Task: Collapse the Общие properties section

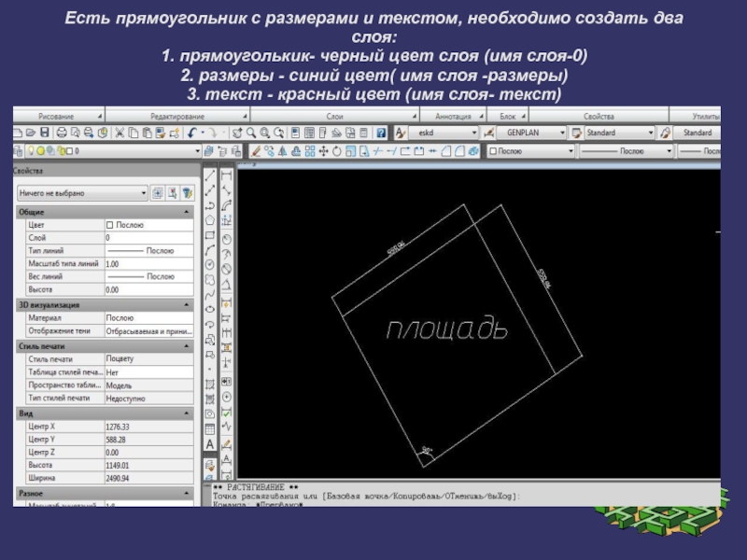Action: (x=186, y=212)
